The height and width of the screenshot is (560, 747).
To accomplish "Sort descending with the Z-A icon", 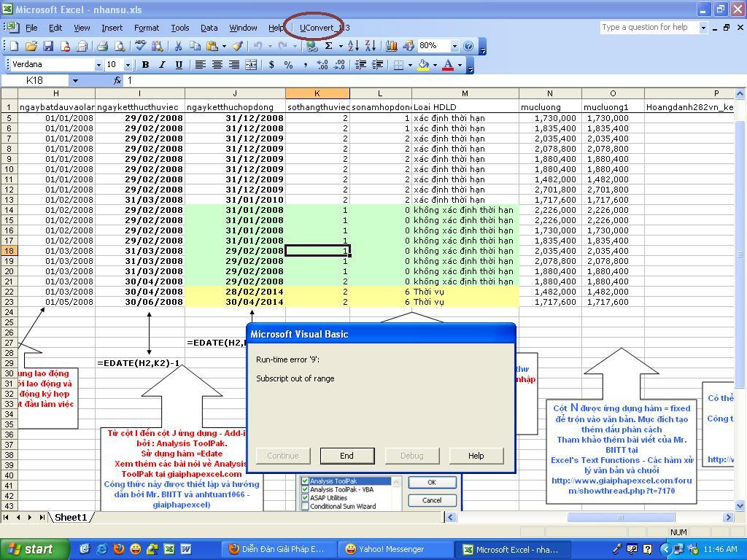I will [370, 46].
